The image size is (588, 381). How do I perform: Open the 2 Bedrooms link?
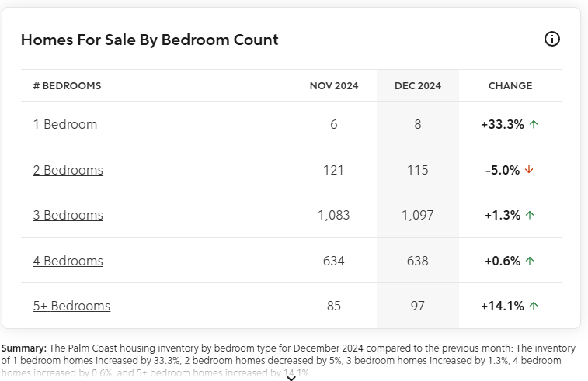pos(68,170)
